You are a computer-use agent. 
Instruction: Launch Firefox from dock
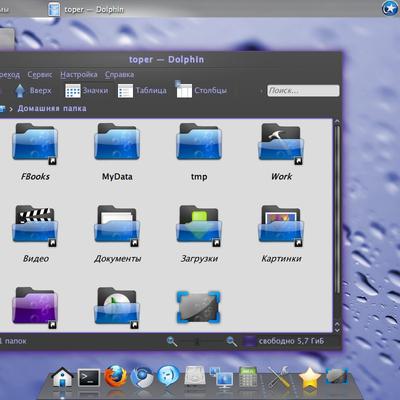(116, 376)
